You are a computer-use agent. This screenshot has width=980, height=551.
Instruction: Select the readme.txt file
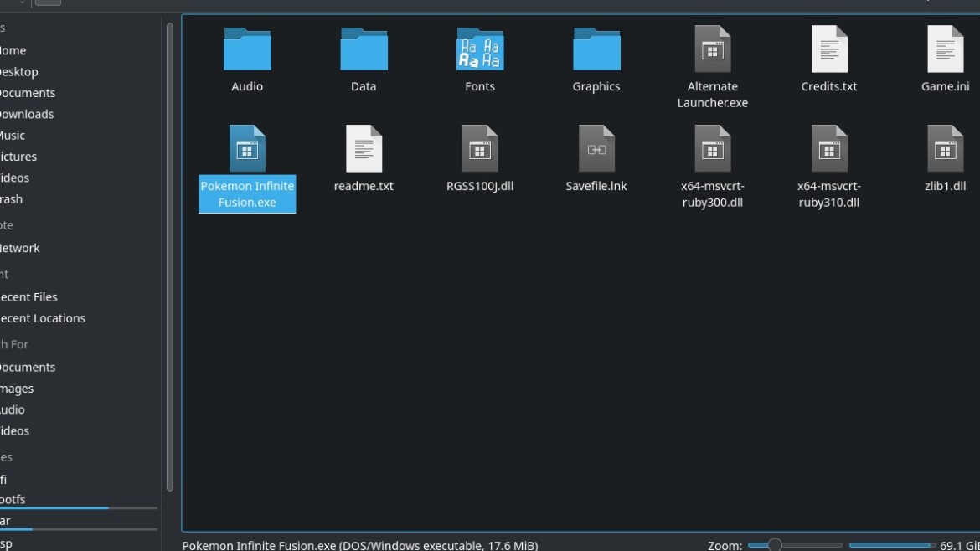(364, 149)
